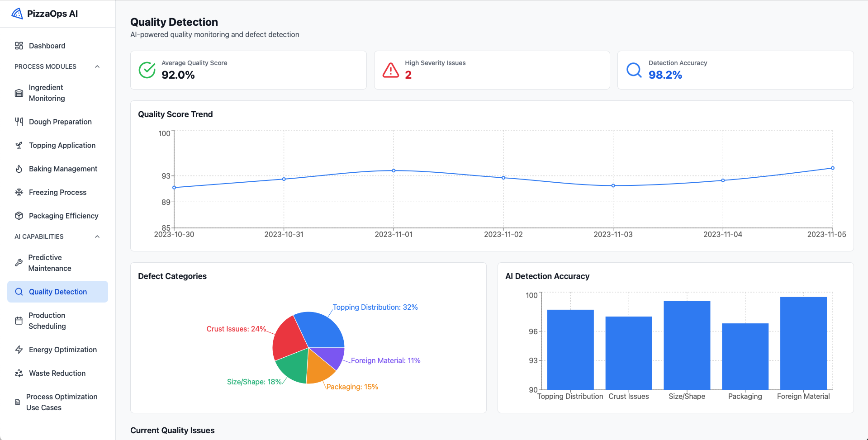Click the Dashboard grid icon
Viewport: 868px width, 440px height.
[19, 46]
